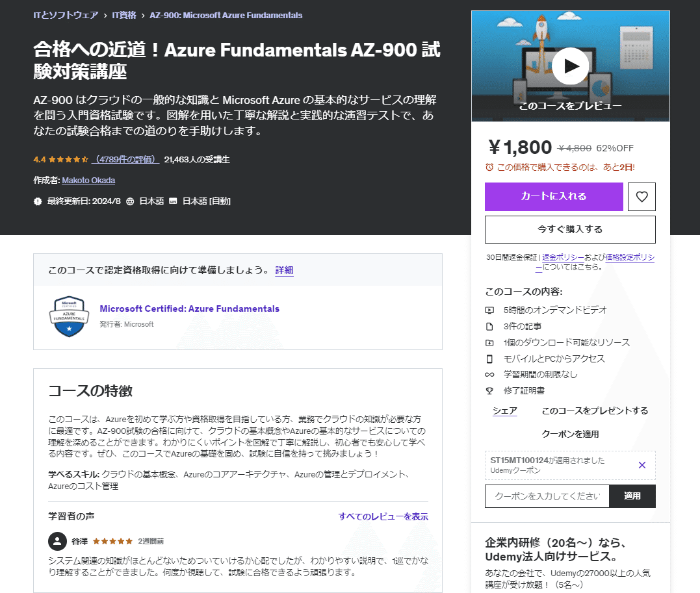Image resolution: width=700 pixels, height=593 pixels.
Task: Click 学習者の声 heading
Action: 71,516
